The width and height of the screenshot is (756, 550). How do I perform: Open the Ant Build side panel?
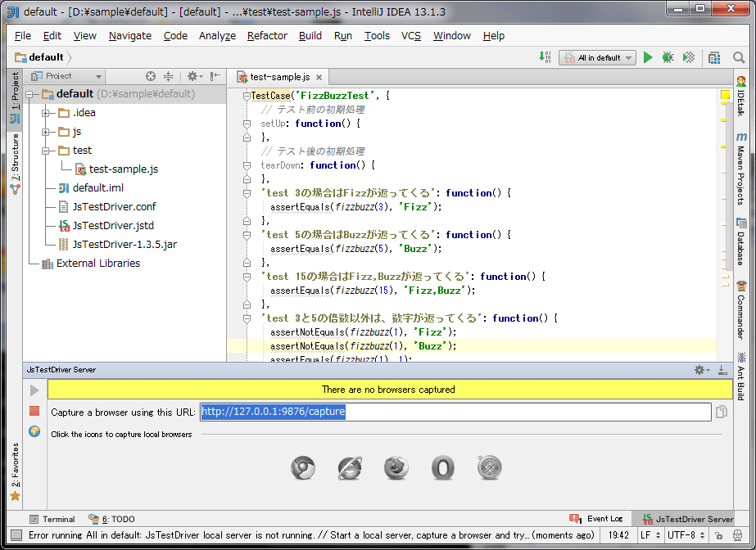tap(741, 376)
